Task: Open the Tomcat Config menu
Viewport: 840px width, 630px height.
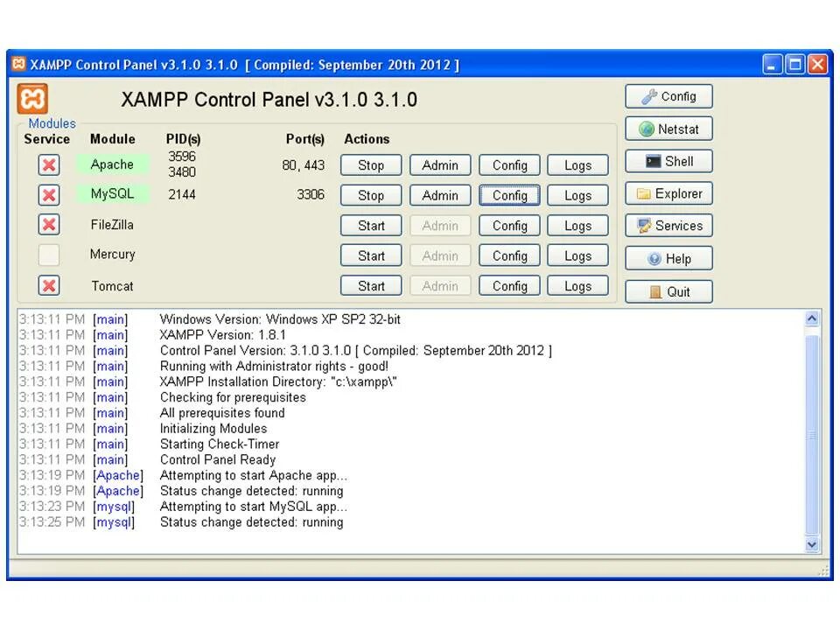Action: point(509,285)
